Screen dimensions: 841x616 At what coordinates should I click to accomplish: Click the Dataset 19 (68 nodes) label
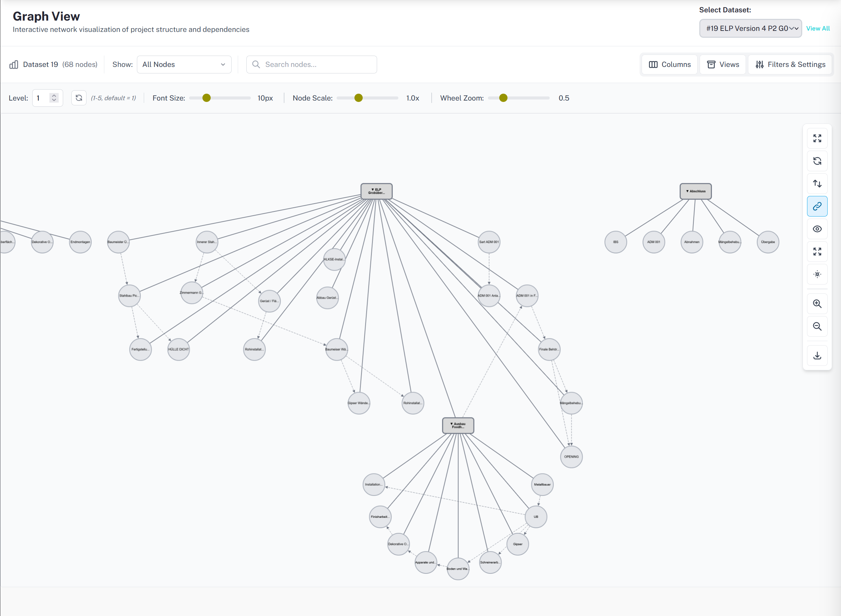pos(60,65)
